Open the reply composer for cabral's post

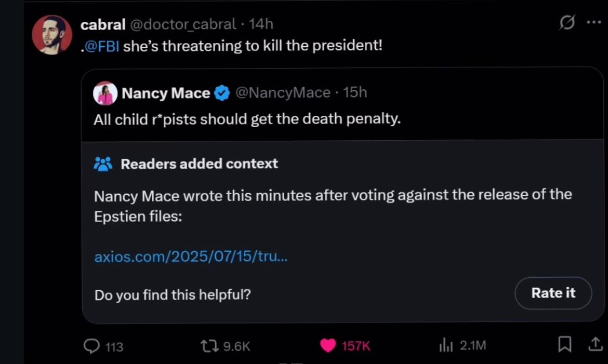tap(92, 346)
